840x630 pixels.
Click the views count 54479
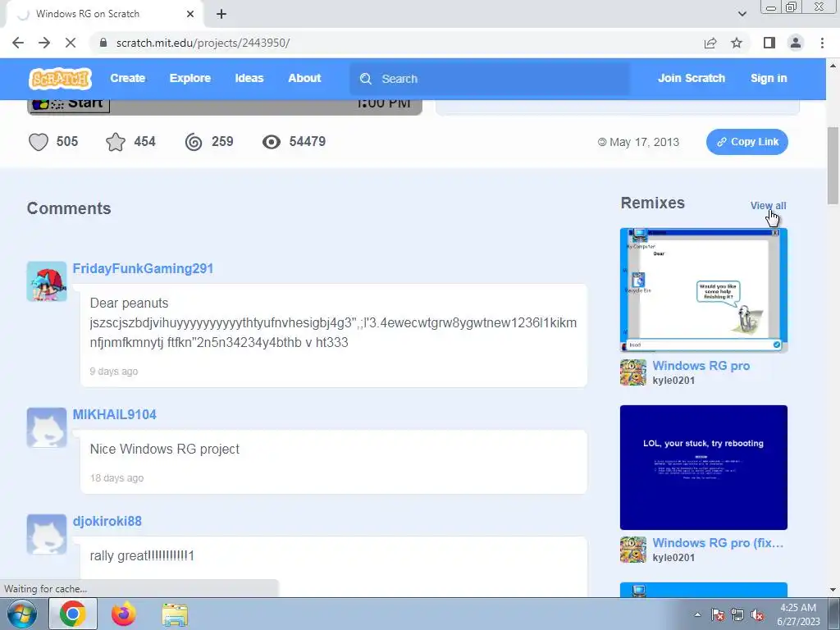tap(308, 141)
